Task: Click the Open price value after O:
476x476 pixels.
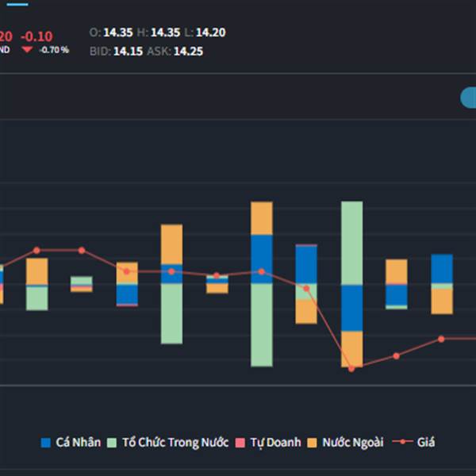Action: (x=117, y=33)
